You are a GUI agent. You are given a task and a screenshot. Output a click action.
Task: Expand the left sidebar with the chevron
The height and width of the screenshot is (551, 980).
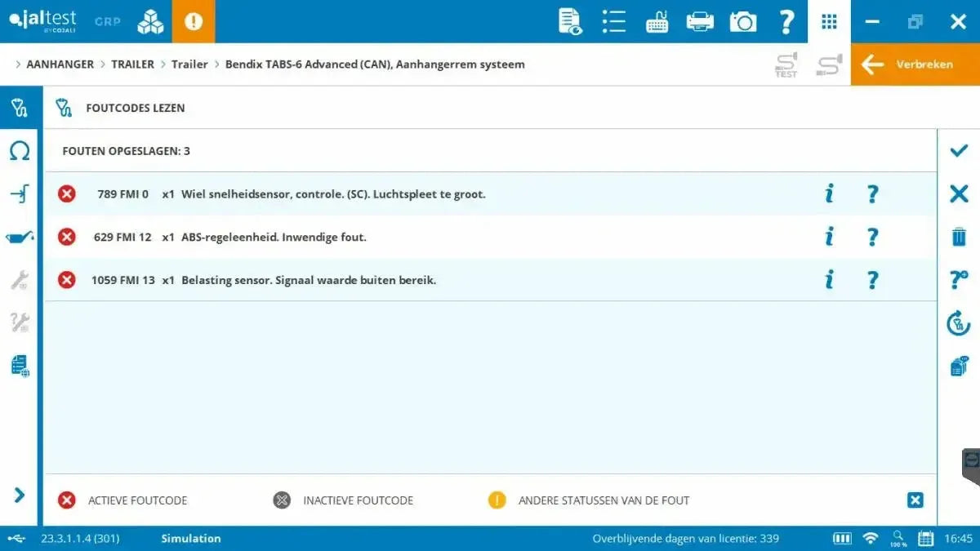19,495
